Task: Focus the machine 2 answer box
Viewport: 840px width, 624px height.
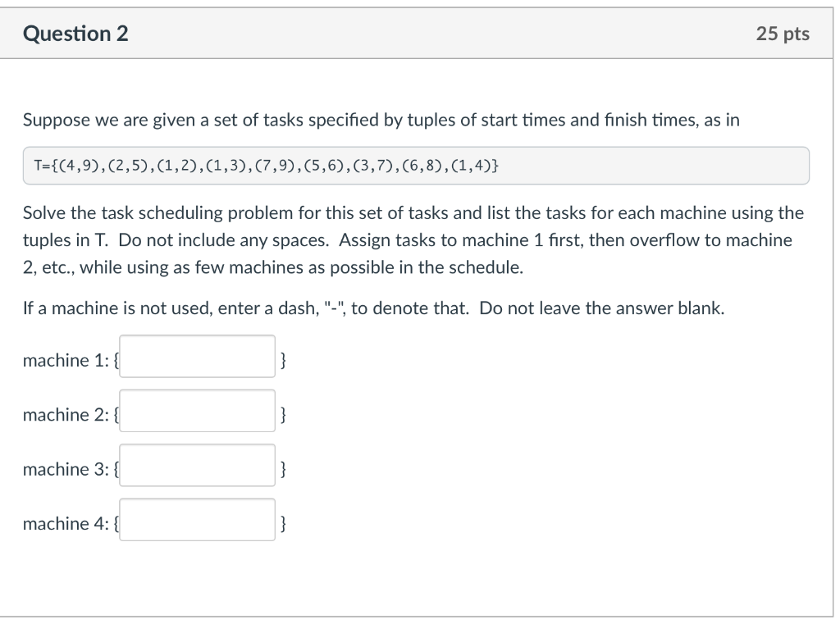Action: click(197, 411)
